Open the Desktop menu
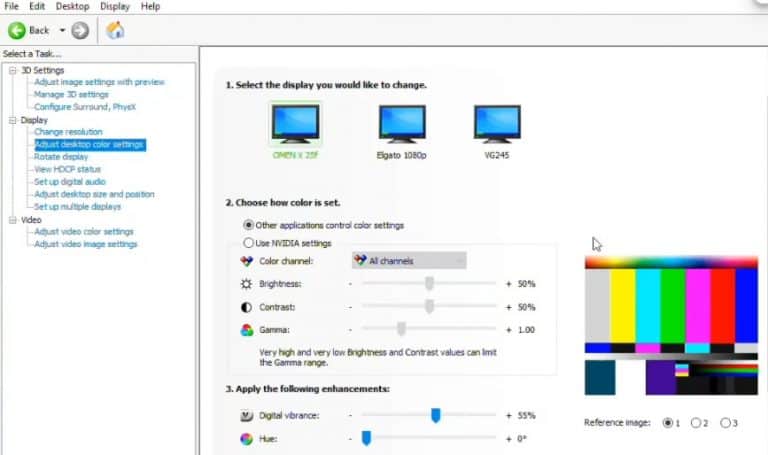 pyautogui.click(x=71, y=6)
